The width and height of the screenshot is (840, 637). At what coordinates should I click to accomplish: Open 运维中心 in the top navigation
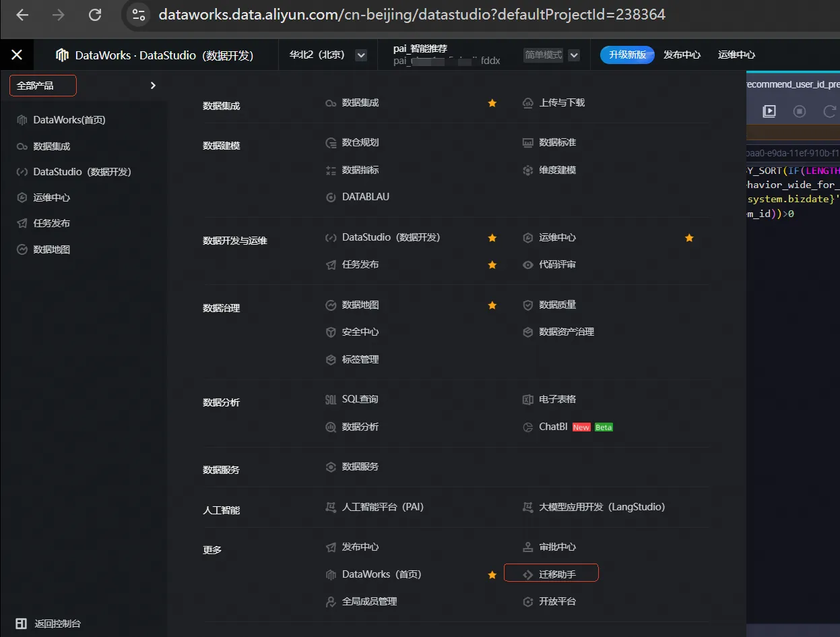click(736, 55)
